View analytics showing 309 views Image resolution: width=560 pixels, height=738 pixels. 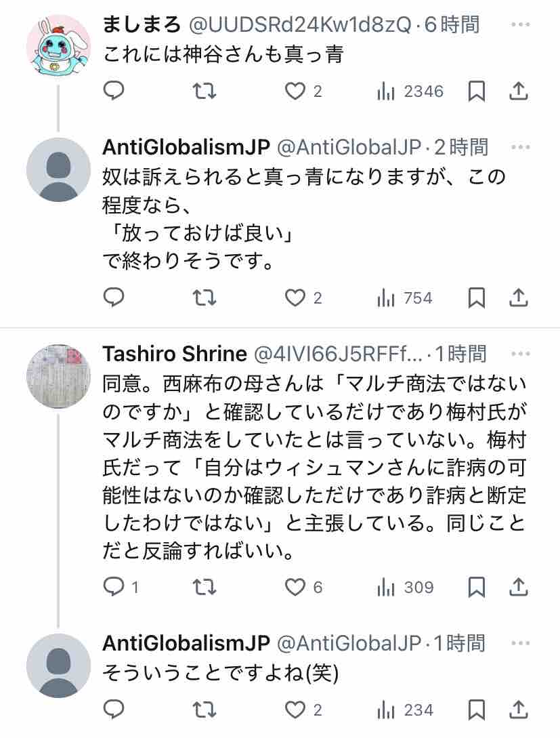(x=405, y=587)
